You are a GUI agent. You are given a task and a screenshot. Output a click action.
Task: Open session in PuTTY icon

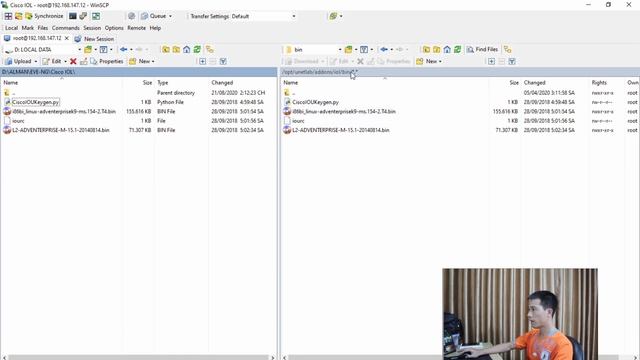[x=83, y=16]
